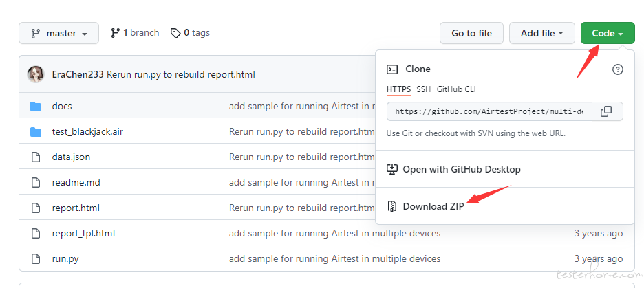This screenshot has height=288, width=644.
Task: Click '3 years ago' in run.py row
Action: tap(599, 259)
